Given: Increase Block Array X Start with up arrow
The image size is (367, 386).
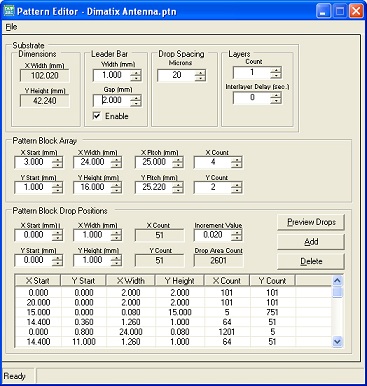Looking at the screenshot, I should click(x=58, y=160).
